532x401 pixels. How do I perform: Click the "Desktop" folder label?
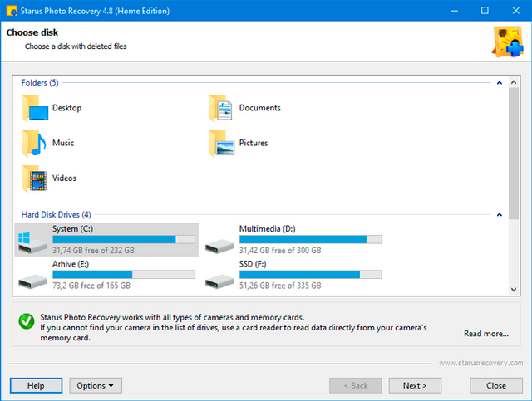pos(66,108)
